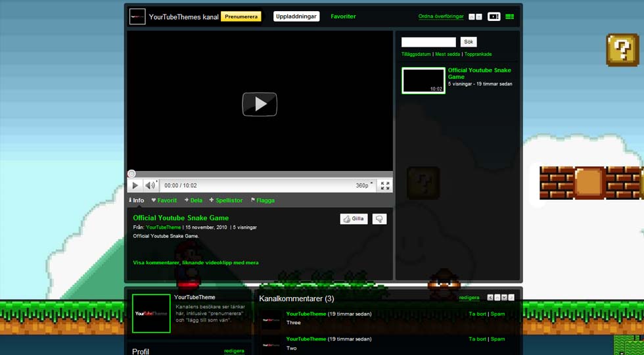Image resolution: width=644 pixels, height=355 pixels.
Task: Open the Spellistor tab
Action: 226,201
